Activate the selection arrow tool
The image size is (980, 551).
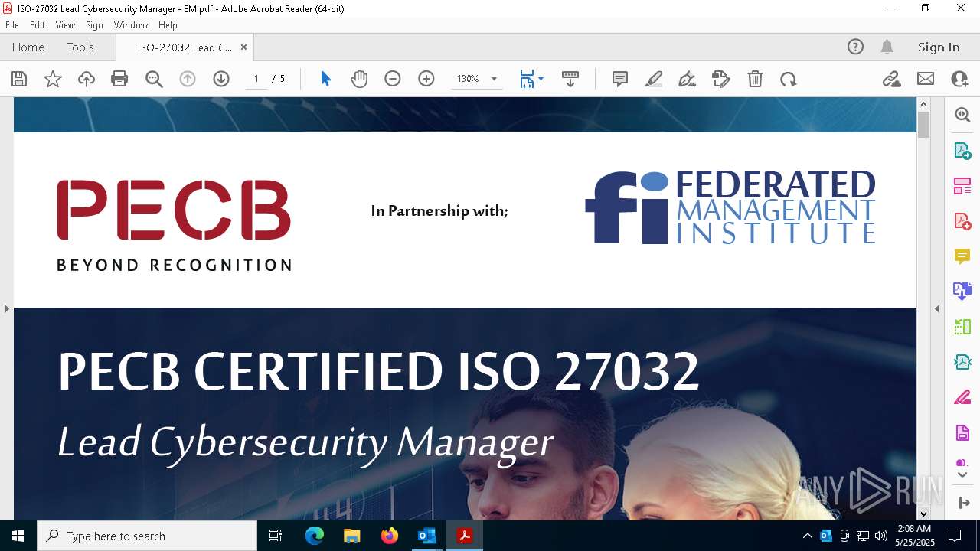(x=325, y=79)
